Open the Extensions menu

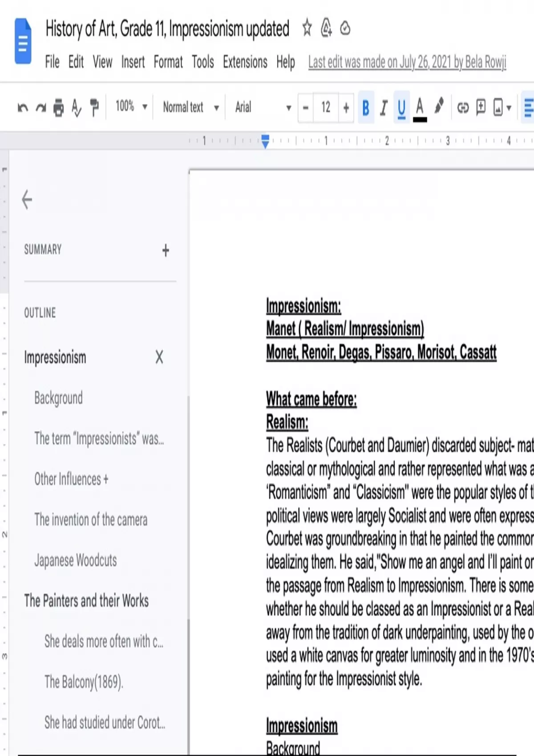pyautogui.click(x=245, y=62)
